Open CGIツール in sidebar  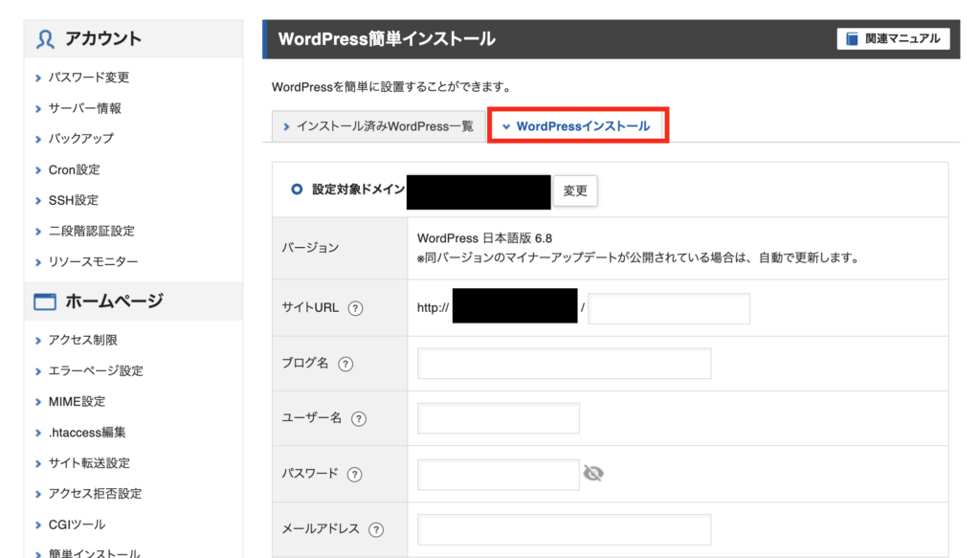click(x=77, y=525)
